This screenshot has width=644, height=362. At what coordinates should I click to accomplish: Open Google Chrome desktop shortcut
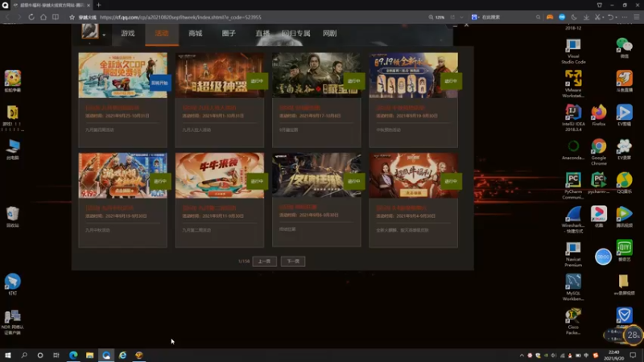coord(599,152)
